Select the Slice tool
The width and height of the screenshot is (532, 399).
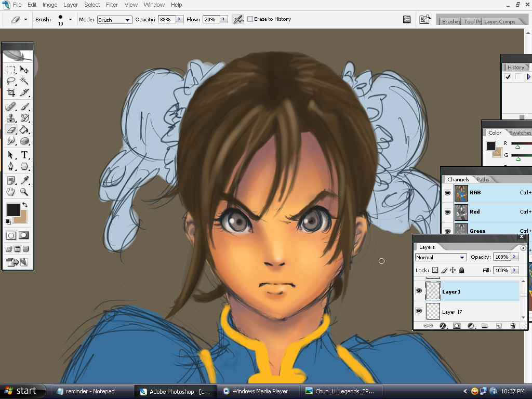pyautogui.click(x=24, y=92)
